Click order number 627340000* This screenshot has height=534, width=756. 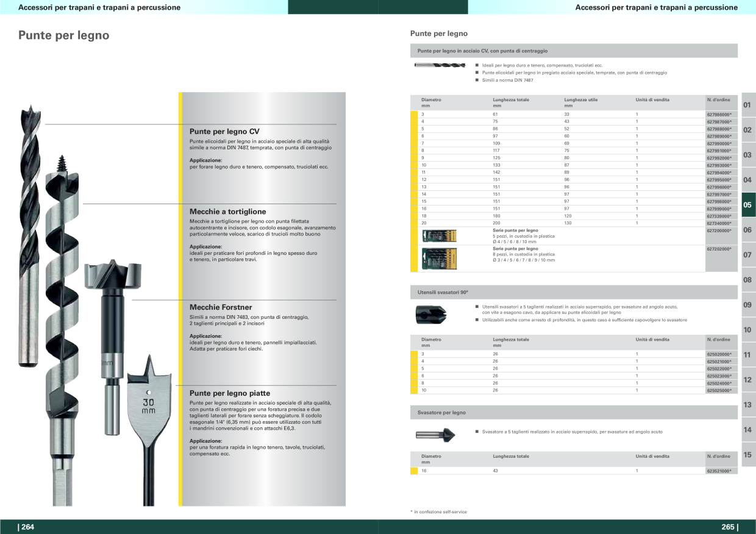coord(719,223)
